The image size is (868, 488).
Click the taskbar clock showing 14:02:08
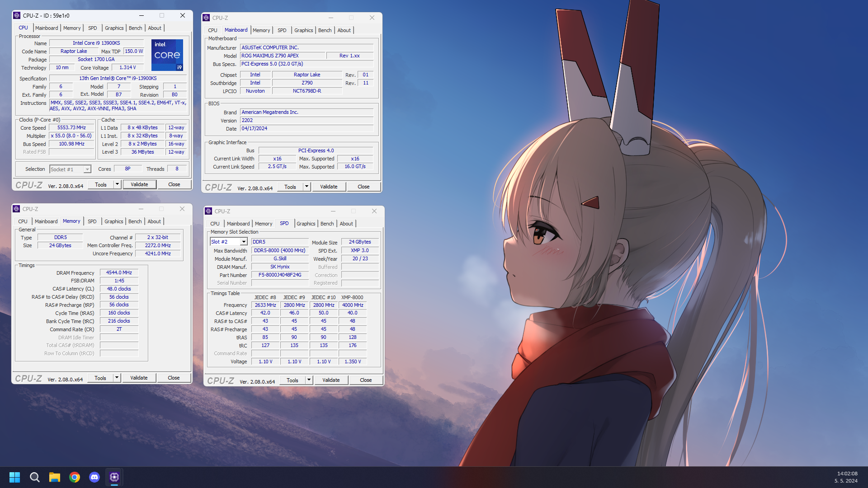(847, 474)
